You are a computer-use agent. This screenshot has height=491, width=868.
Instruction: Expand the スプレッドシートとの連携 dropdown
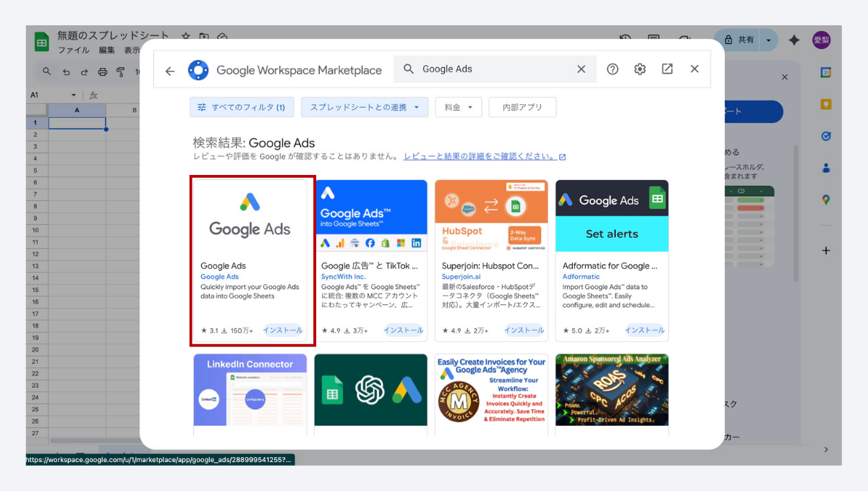(x=365, y=107)
